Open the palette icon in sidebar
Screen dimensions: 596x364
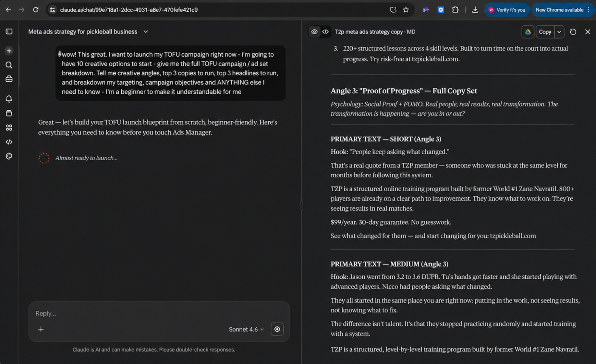coord(9,156)
